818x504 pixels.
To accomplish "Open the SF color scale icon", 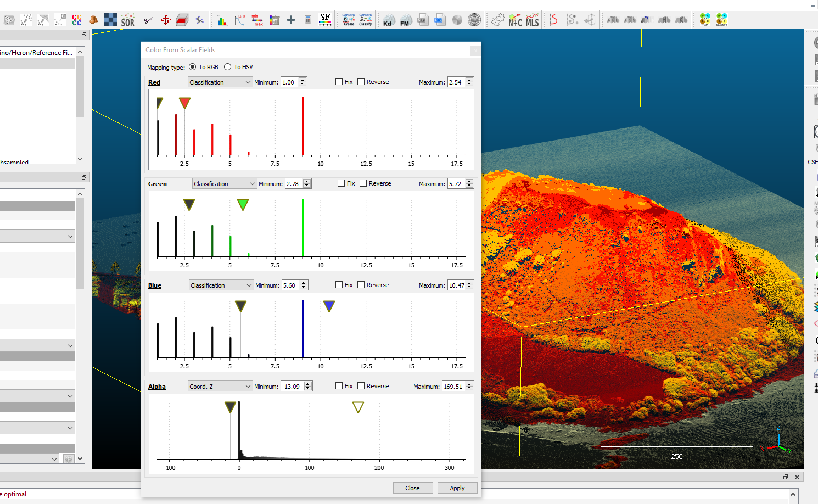I will (325, 20).
